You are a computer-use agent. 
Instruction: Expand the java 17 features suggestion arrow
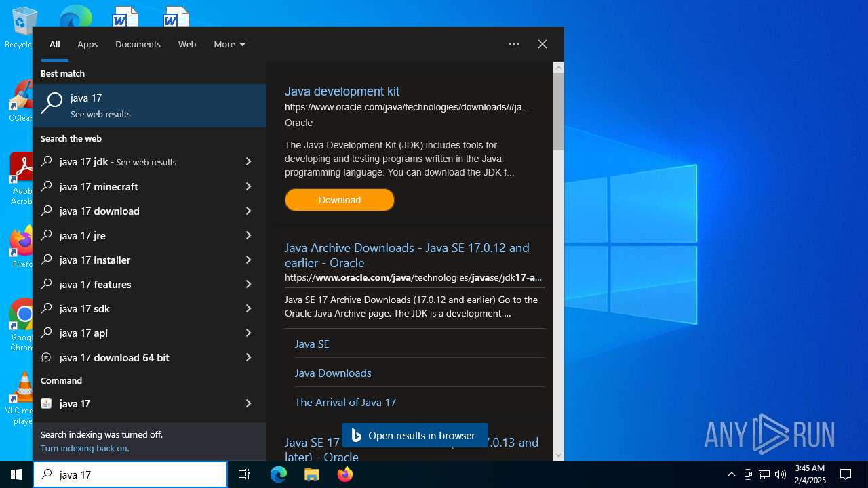pyautogui.click(x=248, y=284)
